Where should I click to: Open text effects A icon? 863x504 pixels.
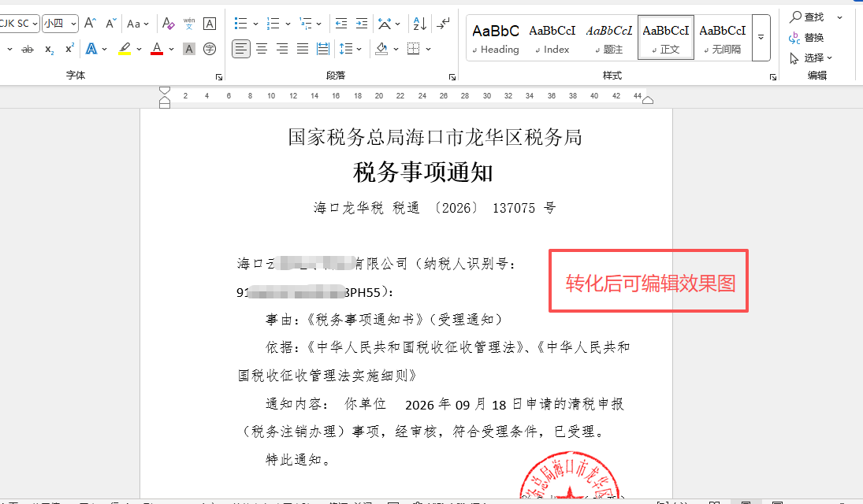click(91, 49)
